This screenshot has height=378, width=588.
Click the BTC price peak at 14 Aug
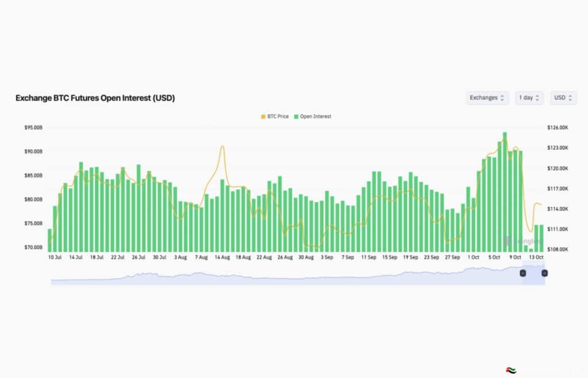pyautogui.click(x=222, y=147)
